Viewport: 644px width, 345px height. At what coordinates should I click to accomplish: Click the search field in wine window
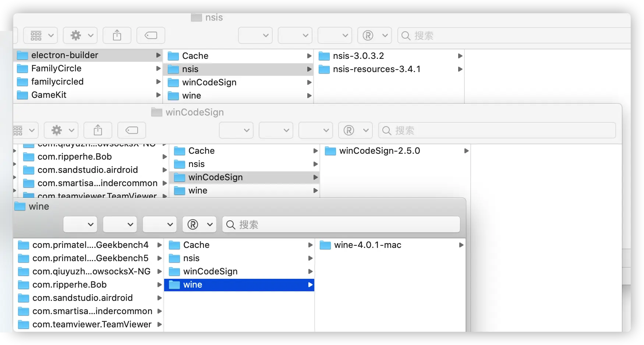[341, 224]
